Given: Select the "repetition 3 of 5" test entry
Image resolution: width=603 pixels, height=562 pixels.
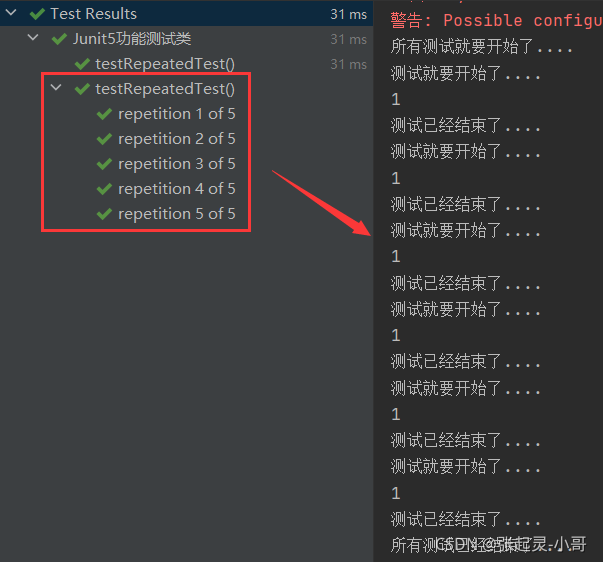Looking at the screenshot, I should (x=176, y=164).
